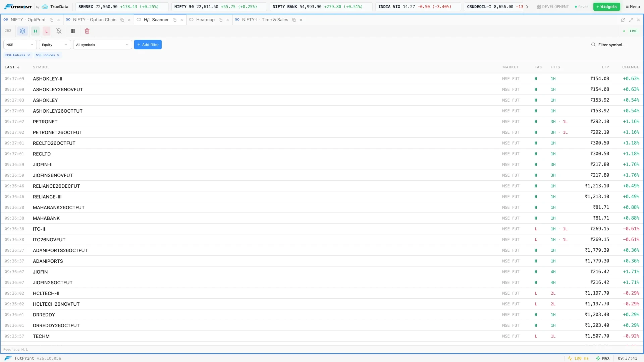Open the Heatmap tab
Screen dimensions: 644x362
(205, 20)
